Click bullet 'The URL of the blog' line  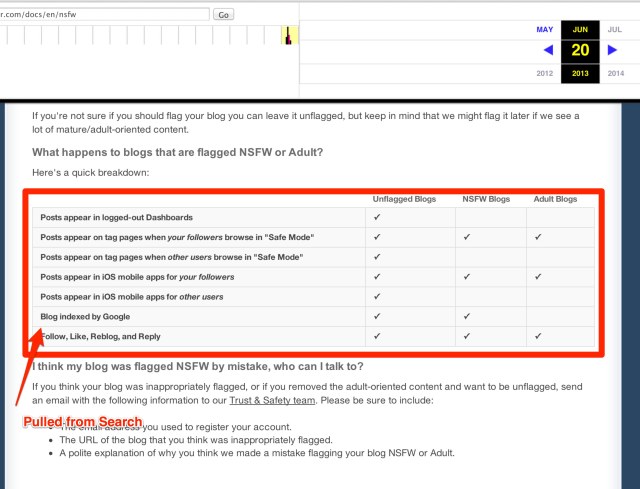(196, 440)
